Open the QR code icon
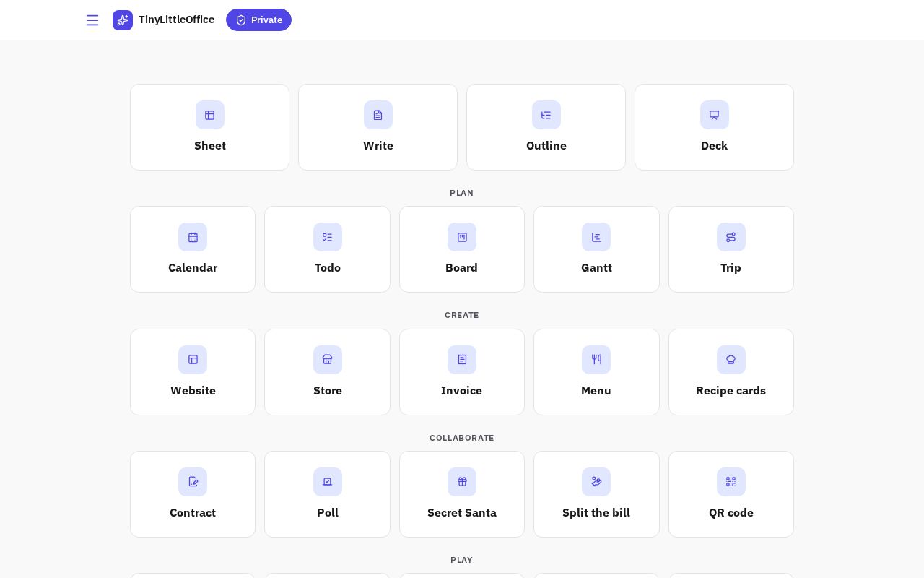The height and width of the screenshot is (578, 924). click(731, 482)
